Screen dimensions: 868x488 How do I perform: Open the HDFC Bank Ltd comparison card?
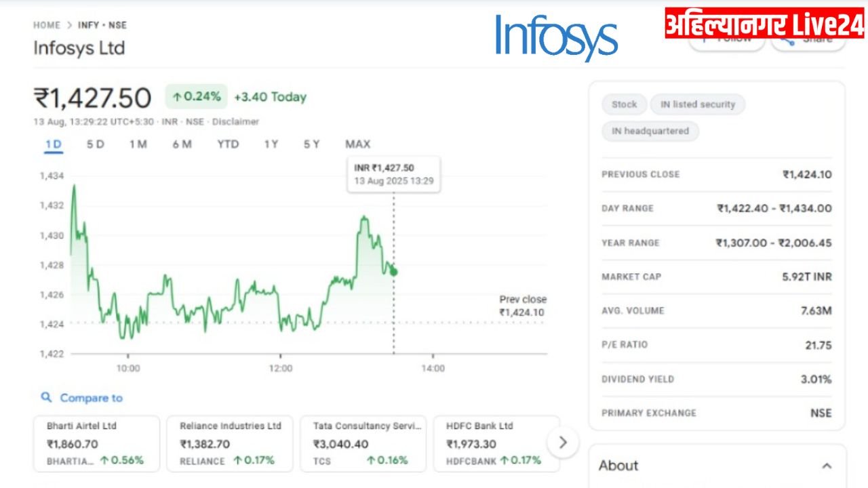click(x=496, y=444)
